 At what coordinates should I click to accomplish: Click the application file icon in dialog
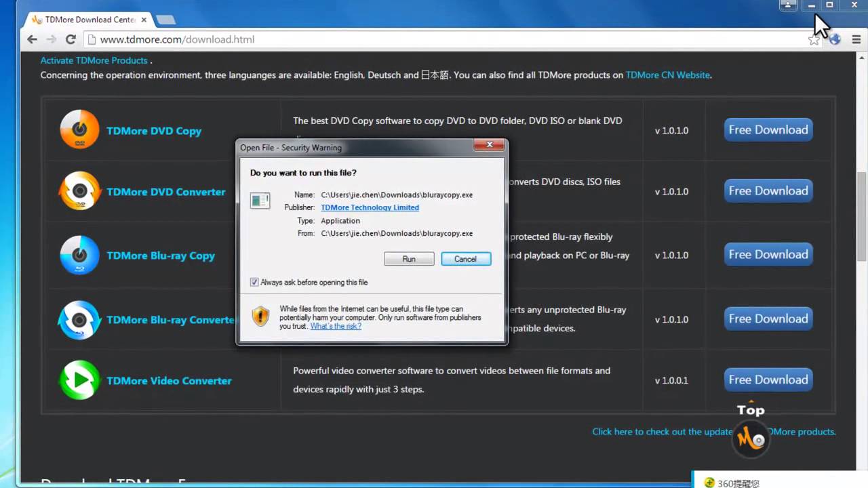[x=260, y=201]
